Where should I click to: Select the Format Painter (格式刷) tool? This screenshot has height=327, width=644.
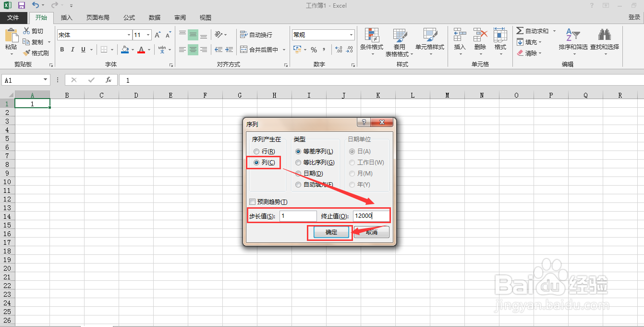[x=36, y=53]
